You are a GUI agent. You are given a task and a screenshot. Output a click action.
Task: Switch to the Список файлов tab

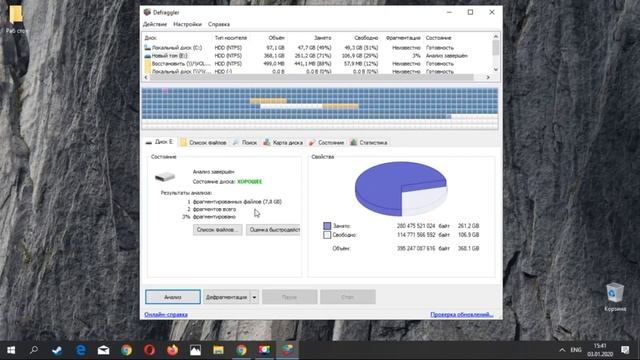pyautogui.click(x=203, y=142)
